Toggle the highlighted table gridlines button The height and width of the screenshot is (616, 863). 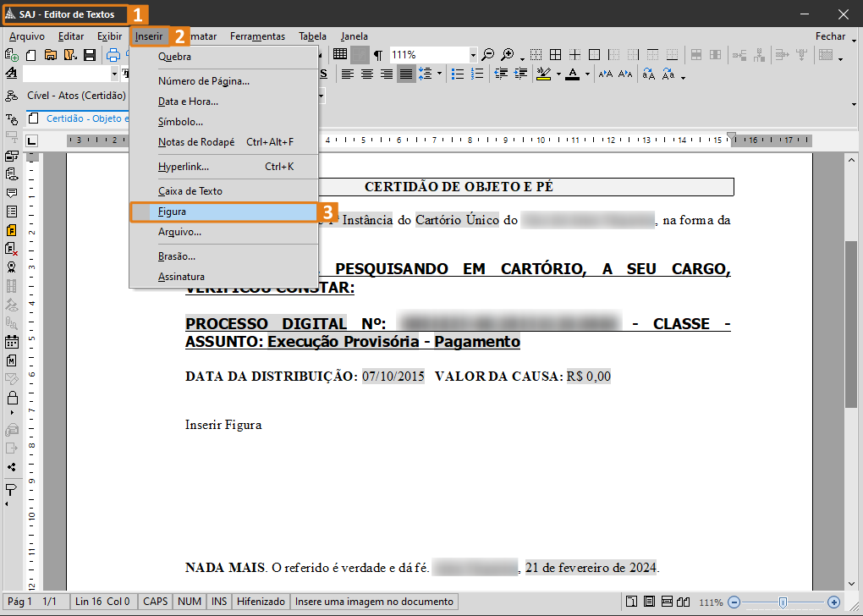coord(360,54)
